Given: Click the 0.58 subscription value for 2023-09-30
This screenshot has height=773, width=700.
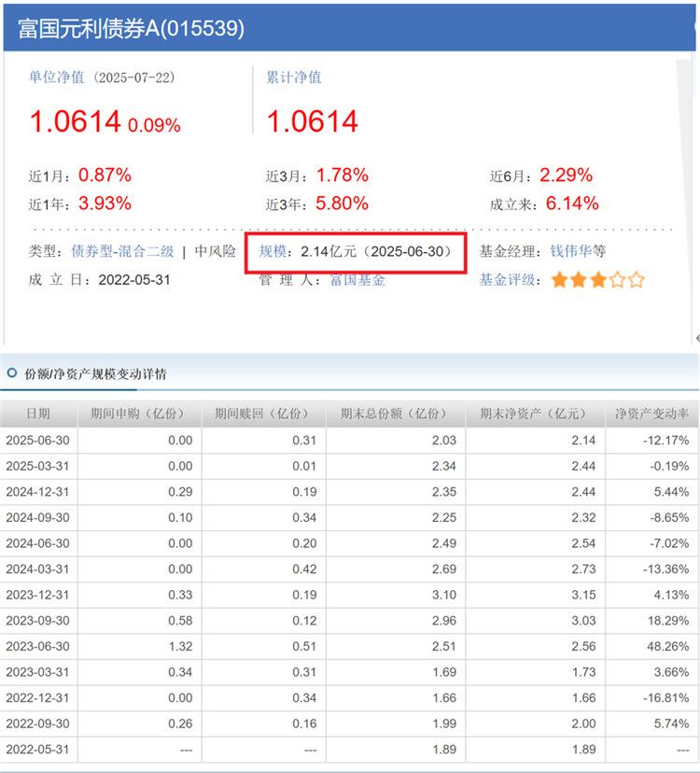Looking at the screenshot, I should [180, 620].
